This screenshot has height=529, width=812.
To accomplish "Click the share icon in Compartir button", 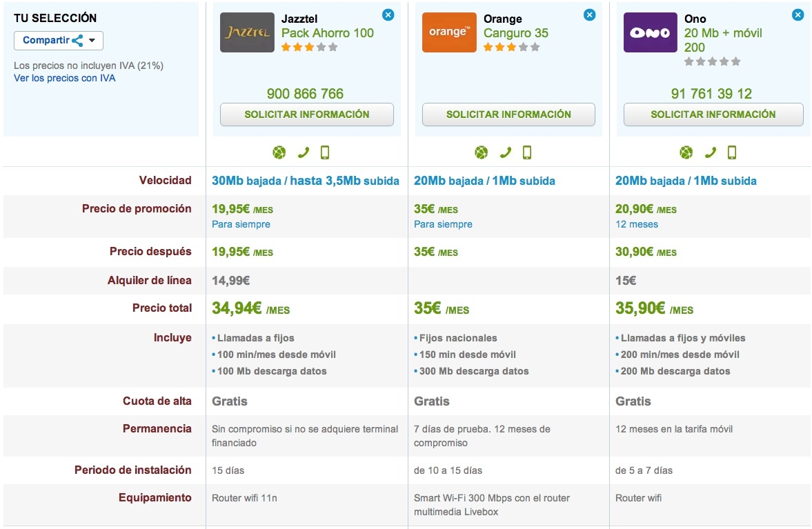I will pos(78,41).
